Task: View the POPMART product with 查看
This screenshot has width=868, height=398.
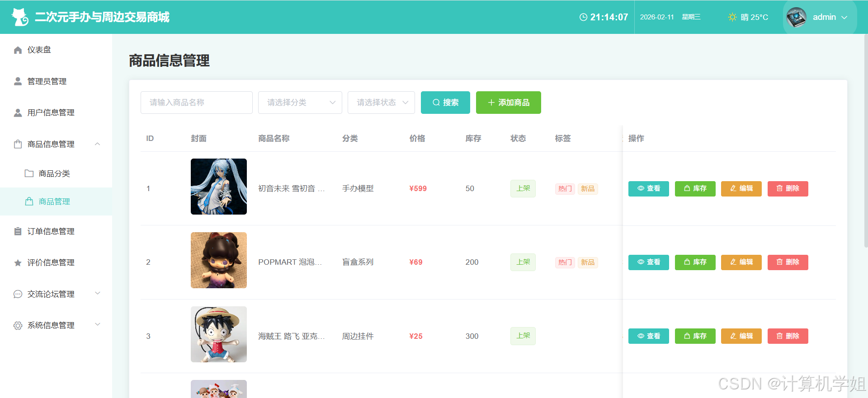Action: [649, 262]
